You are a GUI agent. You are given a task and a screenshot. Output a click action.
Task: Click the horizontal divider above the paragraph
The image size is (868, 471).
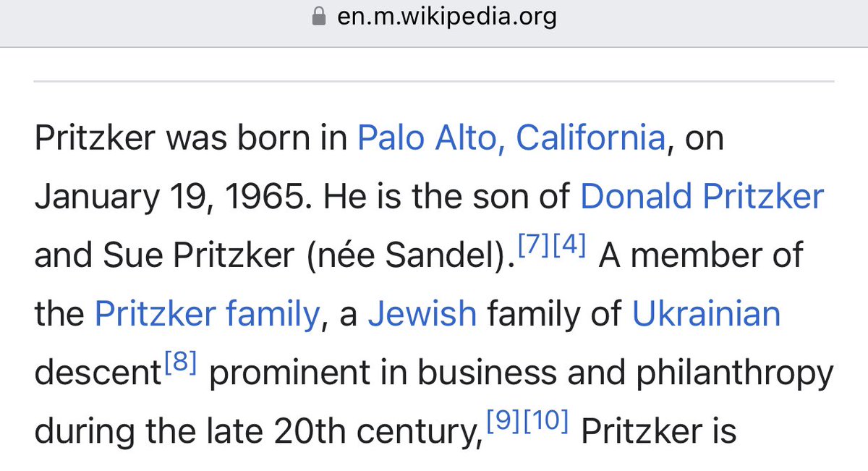[434, 79]
